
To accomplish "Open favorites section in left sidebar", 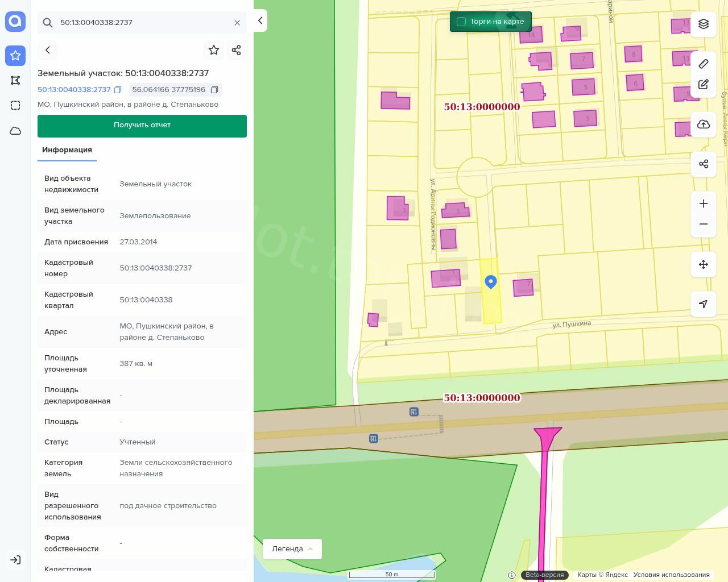I will coord(15,56).
